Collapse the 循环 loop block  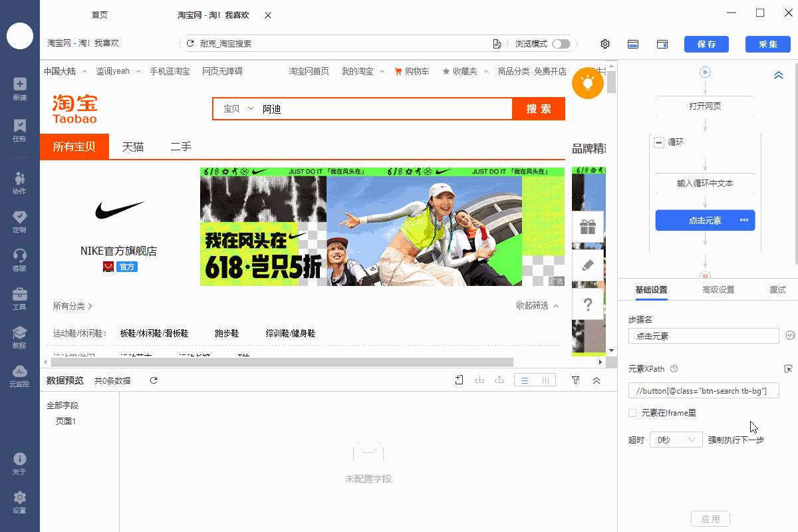coord(659,142)
